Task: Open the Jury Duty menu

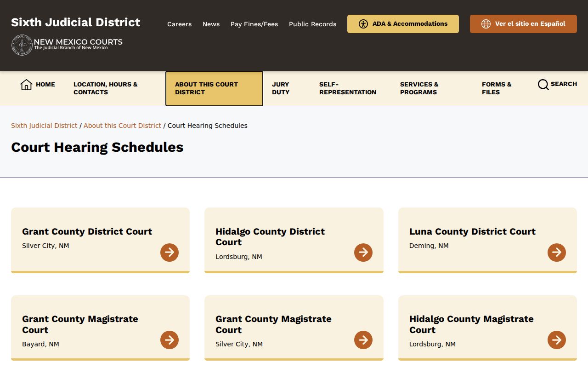Action: 281,88
